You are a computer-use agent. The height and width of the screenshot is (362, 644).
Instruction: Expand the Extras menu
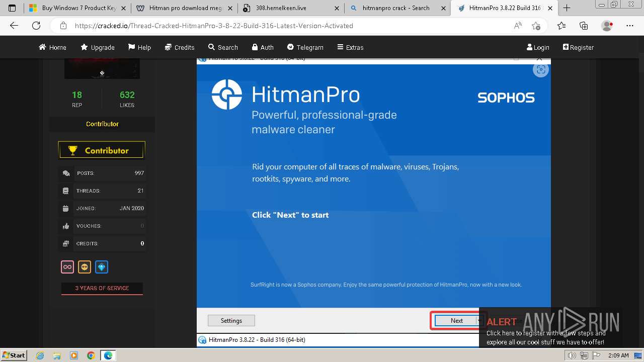[x=350, y=47]
